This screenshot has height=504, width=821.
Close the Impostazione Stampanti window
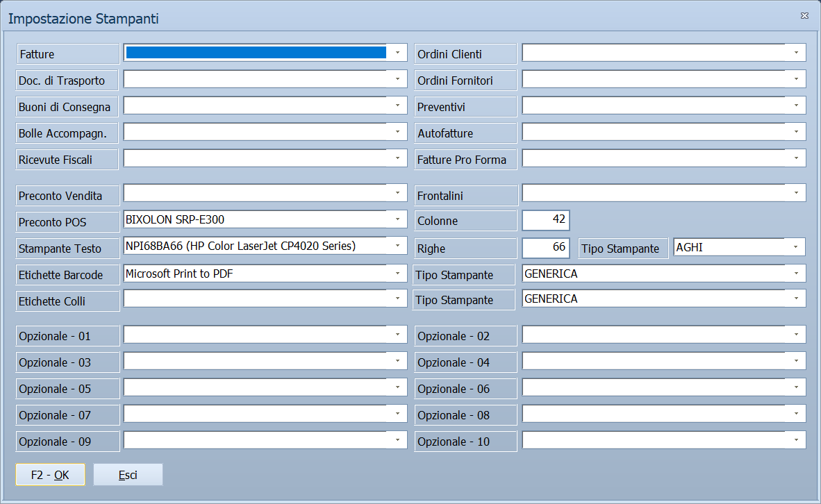(805, 16)
